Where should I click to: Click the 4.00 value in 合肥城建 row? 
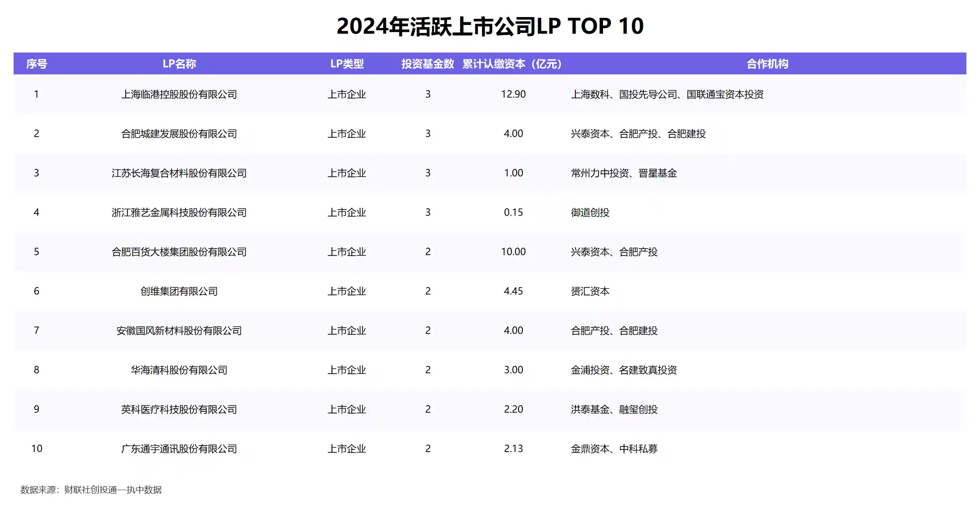pos(513,133)
